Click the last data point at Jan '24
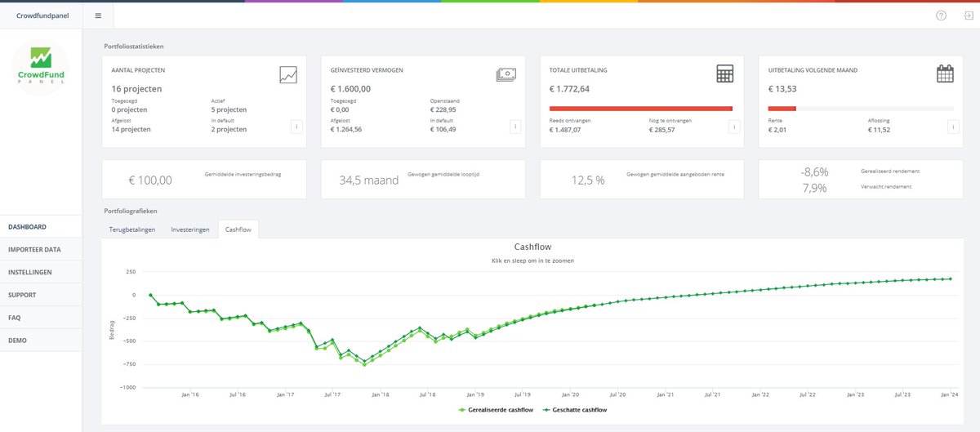Screen dimensions: 980x432 (x=951, y=279)
